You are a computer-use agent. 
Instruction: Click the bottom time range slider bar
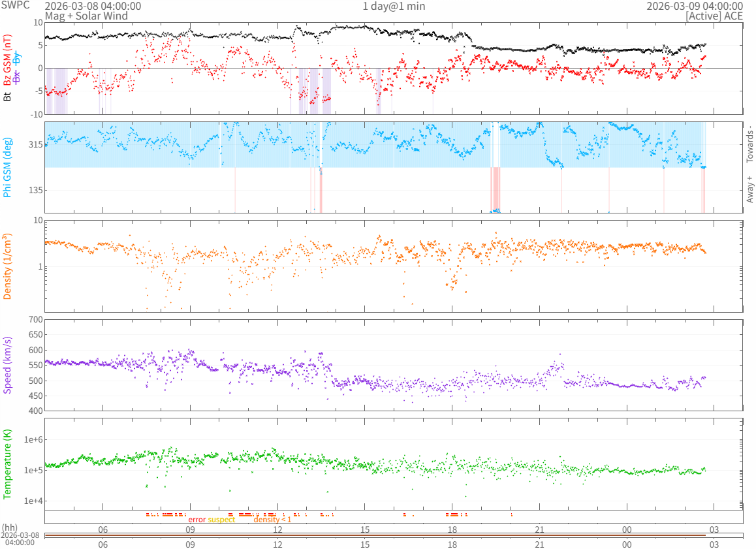[393, 536]
